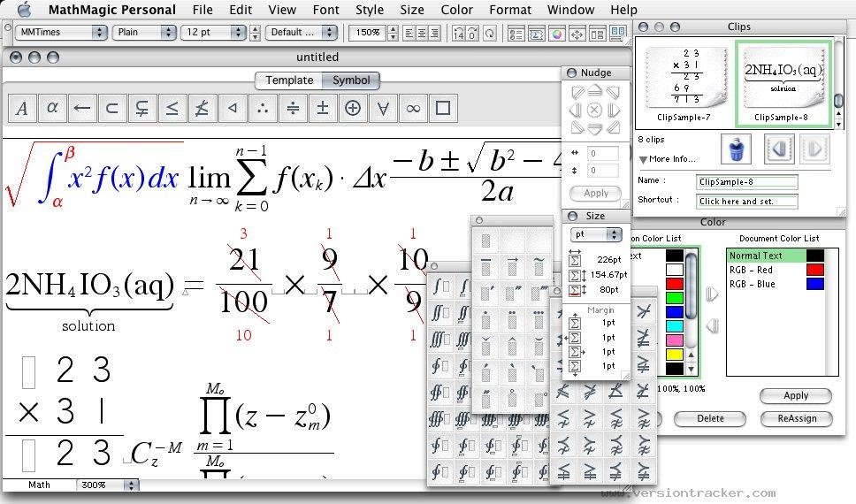Open the for-all symbol palette
This screenshot has height=504, width=856.
coord(383,108)
